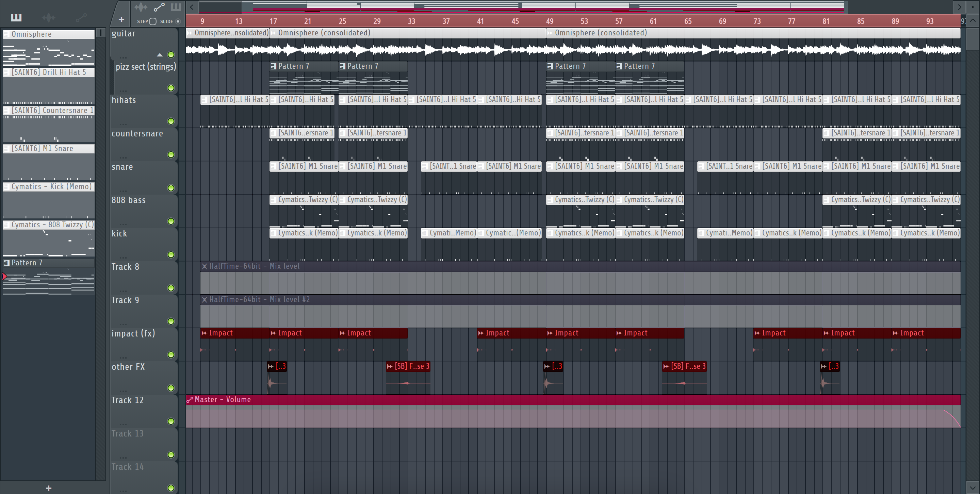
Task: Mute the guitar track
Action: [x=171, y=55]
